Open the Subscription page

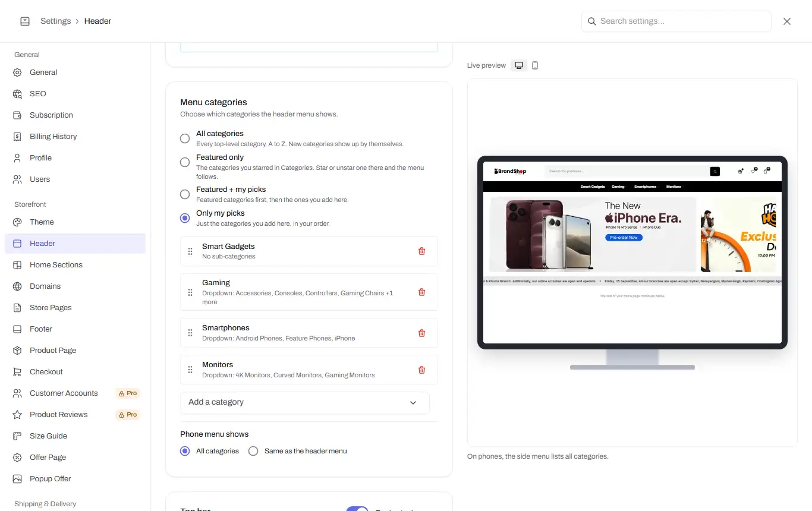(75, 115)
